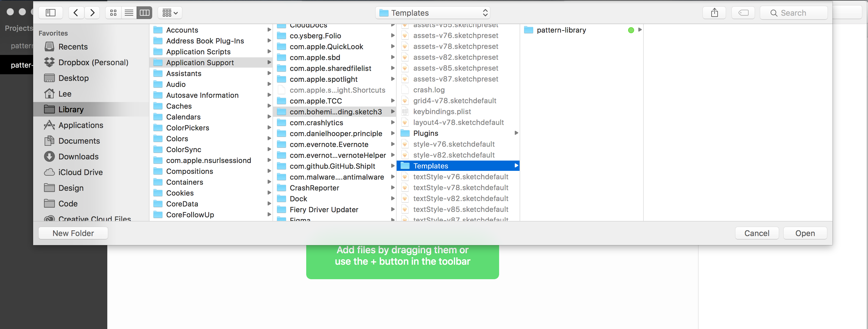The height and width of the screenshot is (329, 868).
Task: Click the back navigation arrow
Action: click(76, 12)
